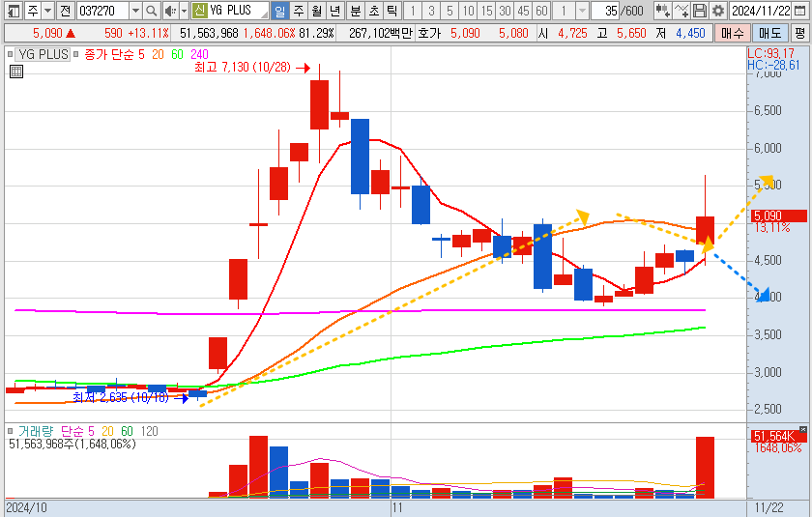This screenshot has height=517, width=812.
Task: Select the 10 interval button
Action: coord(468,11)
